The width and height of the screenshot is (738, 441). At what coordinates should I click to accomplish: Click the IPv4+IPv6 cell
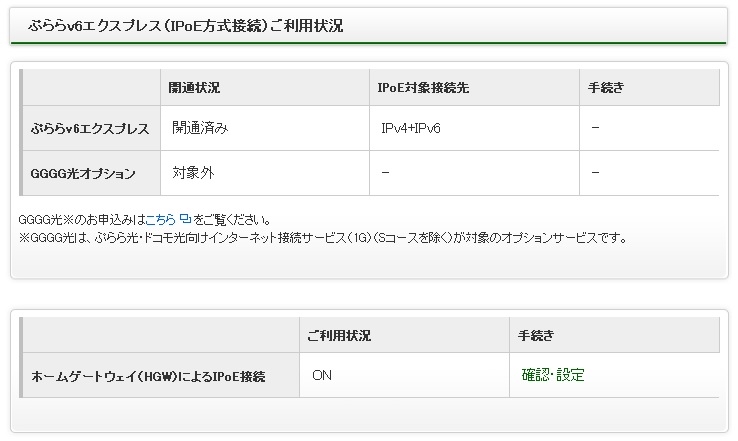411,129
